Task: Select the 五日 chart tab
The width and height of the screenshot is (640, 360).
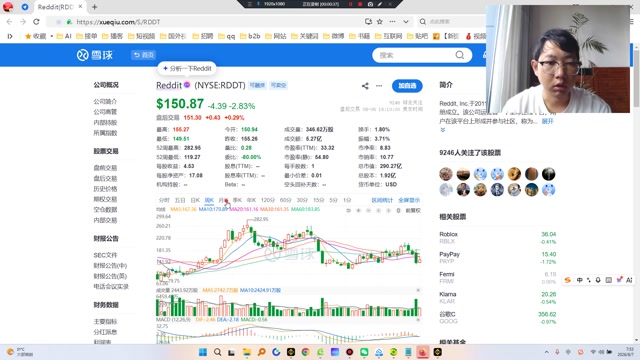Action: click(x=180, y=200)
